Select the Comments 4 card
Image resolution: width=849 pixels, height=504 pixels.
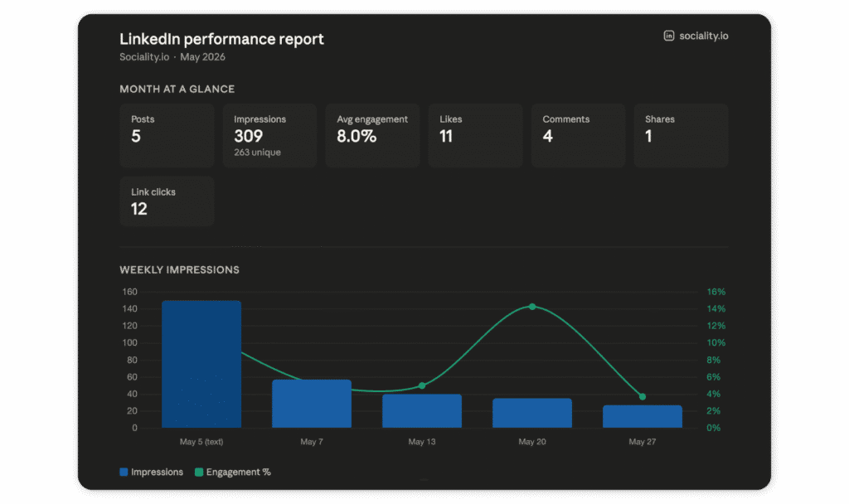[x=578, y=135]
